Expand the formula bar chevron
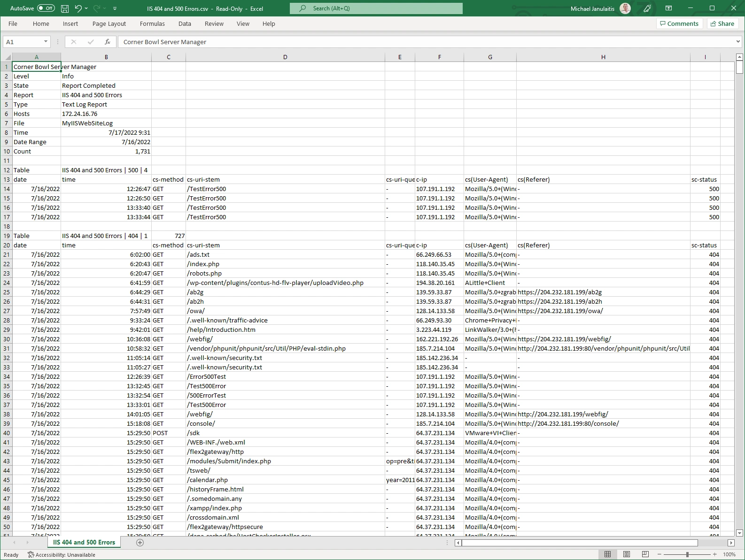This screenshot has height=560, width=745. coord(737,42)
